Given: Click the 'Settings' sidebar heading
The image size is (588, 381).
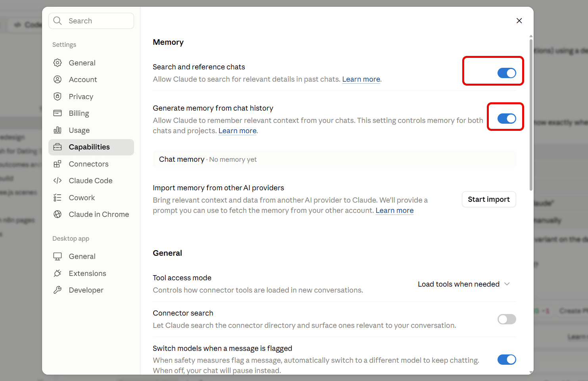Looking at the screenshot, I should [64, 45].
